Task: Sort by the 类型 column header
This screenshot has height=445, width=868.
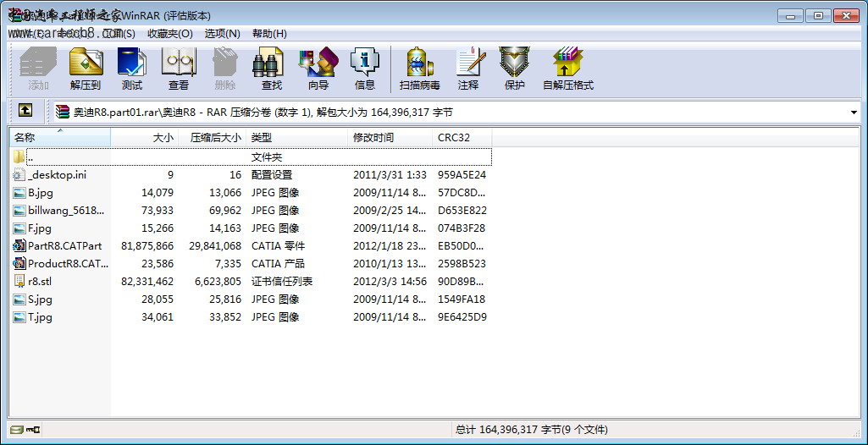Action: pyautogui.click(x=298, y=138)
